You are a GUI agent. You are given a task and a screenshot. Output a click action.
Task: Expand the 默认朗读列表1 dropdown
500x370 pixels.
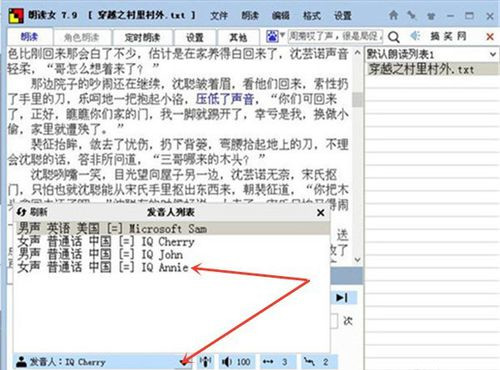pyautogui.click(x=493, y=54)
